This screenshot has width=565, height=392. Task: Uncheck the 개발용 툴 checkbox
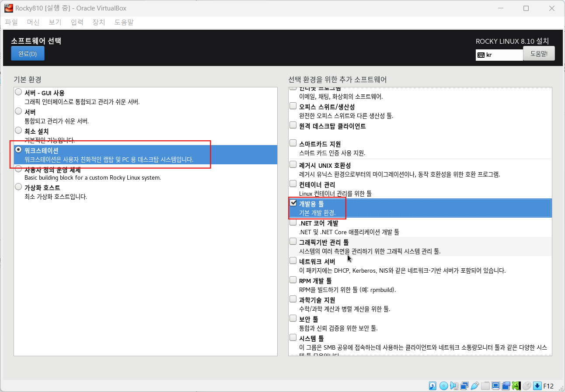tap(293, 203)
